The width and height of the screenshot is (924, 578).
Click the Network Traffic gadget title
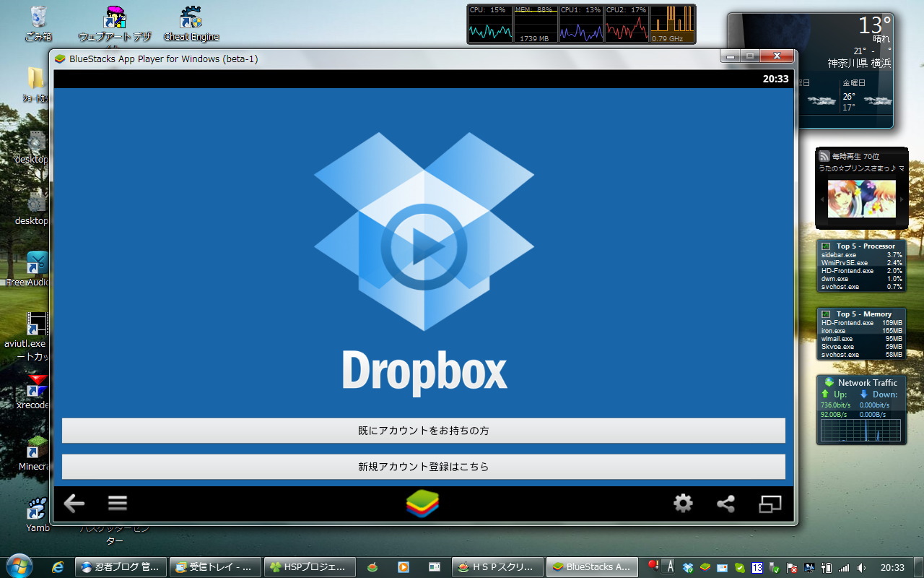point(867,383)
